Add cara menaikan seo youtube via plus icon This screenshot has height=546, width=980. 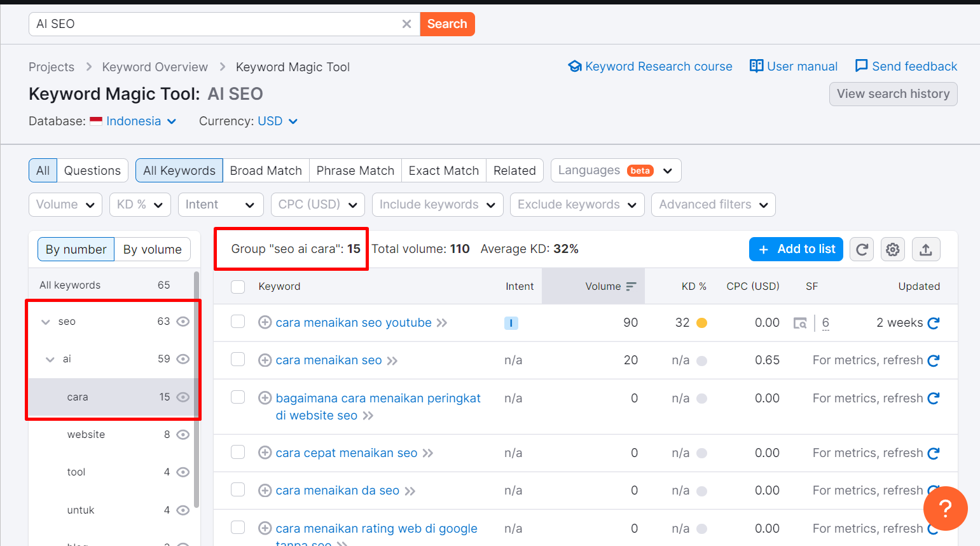click(x=265, y=322)
